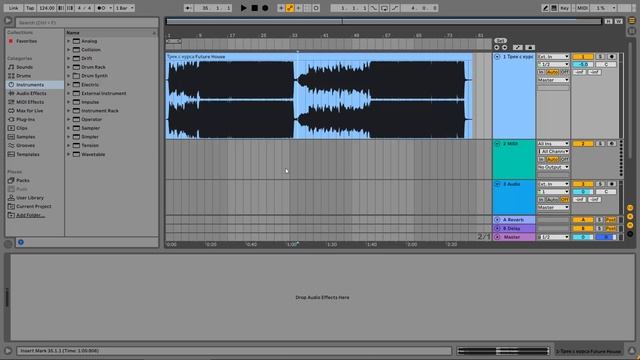Select the Grooves category icon
The height and width of the screenshot is (360, 640).
(11, 145)
